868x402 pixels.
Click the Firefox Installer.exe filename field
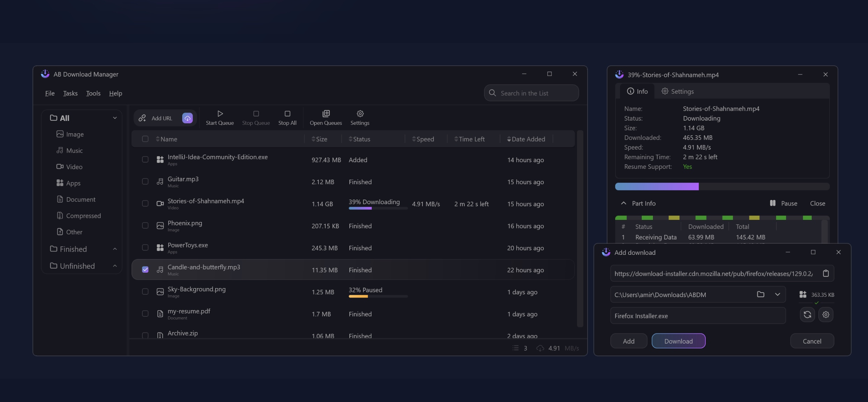[698, 316]
